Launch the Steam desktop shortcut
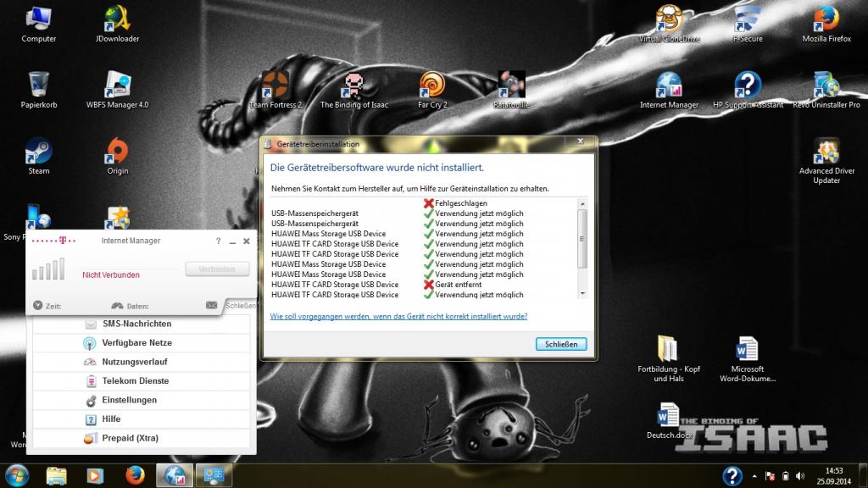The image size is (868, 488). [39, 156]
